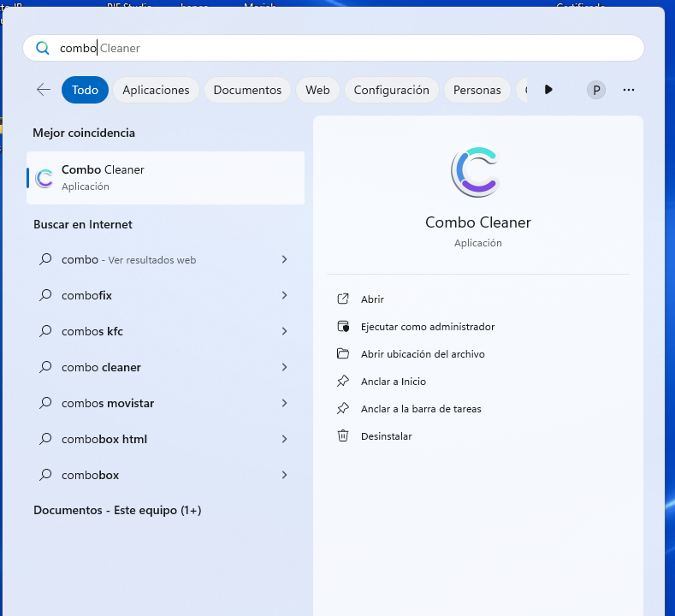This screenshot has height=616, width=675.
Task: Select the 'combo cleaner' web suggestion
Action: tap(165, 367)
